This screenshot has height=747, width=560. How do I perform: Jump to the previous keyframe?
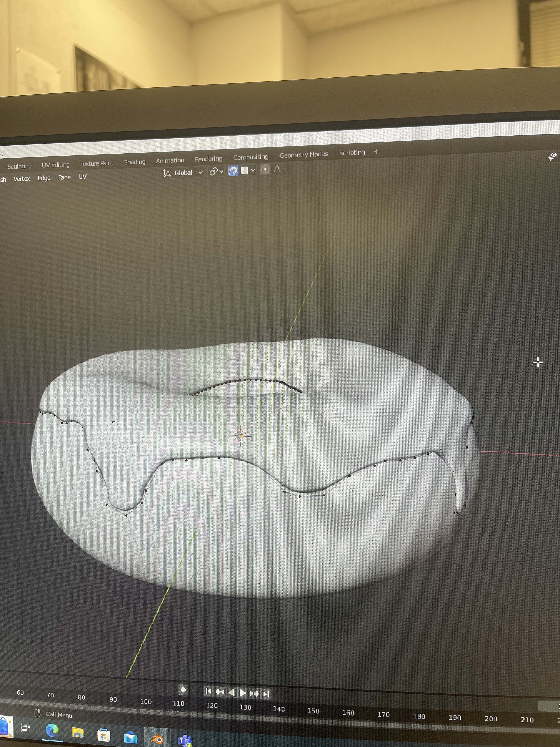point(220,692)
